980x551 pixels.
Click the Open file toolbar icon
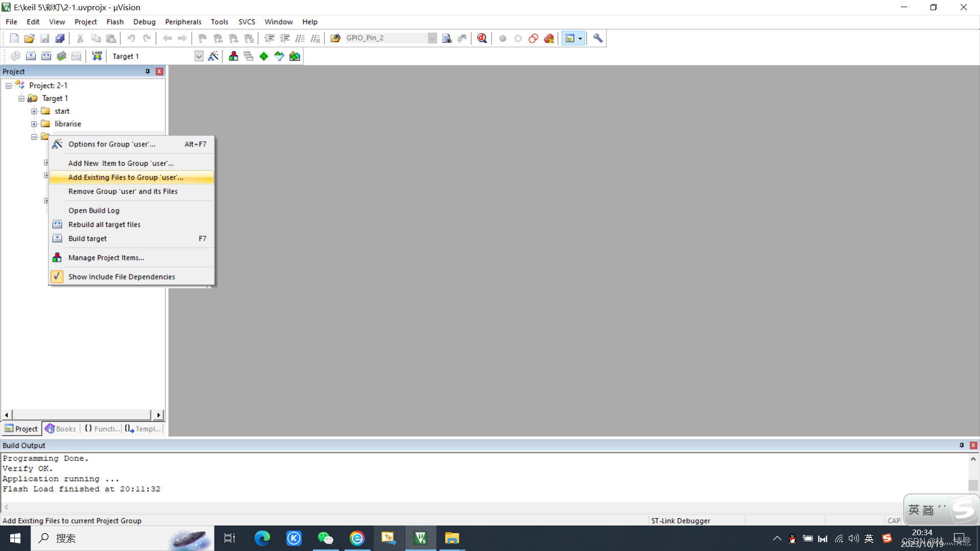[29, 38]
